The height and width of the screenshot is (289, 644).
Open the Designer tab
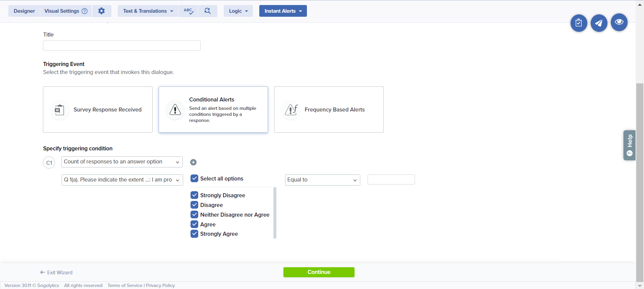point(24,11)
